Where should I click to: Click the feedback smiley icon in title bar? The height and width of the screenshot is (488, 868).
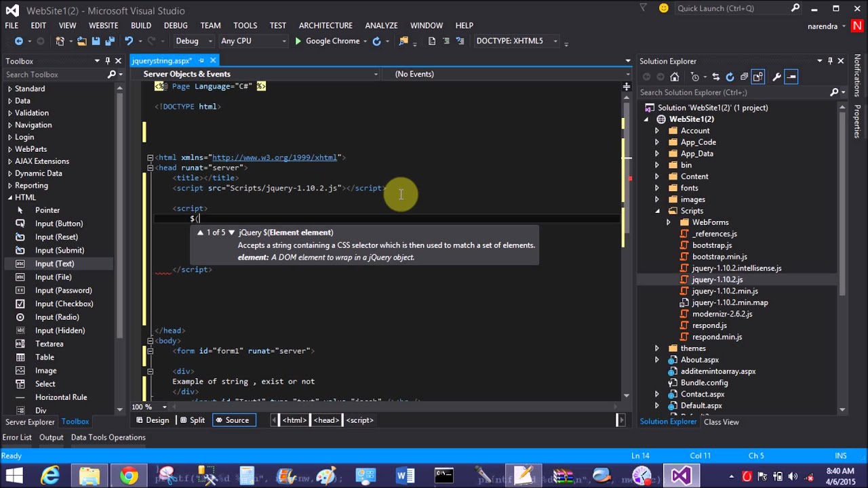point(663,8)
